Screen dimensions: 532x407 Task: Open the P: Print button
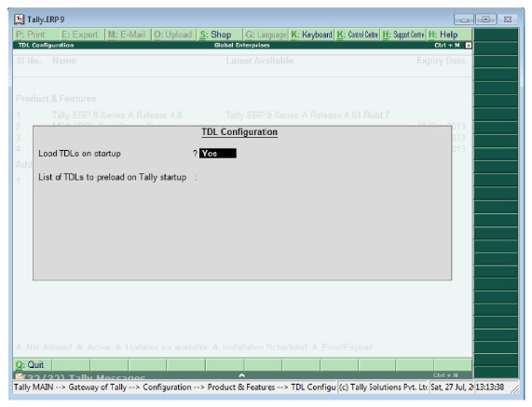36,34
